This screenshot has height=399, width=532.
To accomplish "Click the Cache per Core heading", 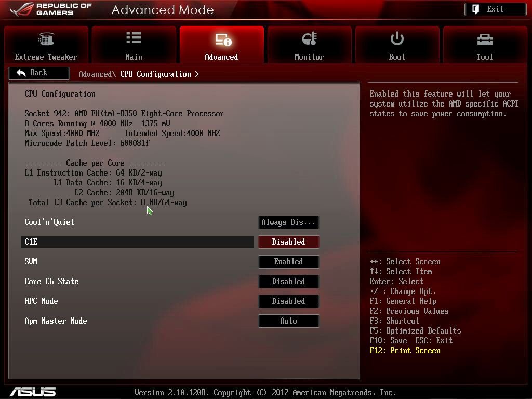I will 96,163.
